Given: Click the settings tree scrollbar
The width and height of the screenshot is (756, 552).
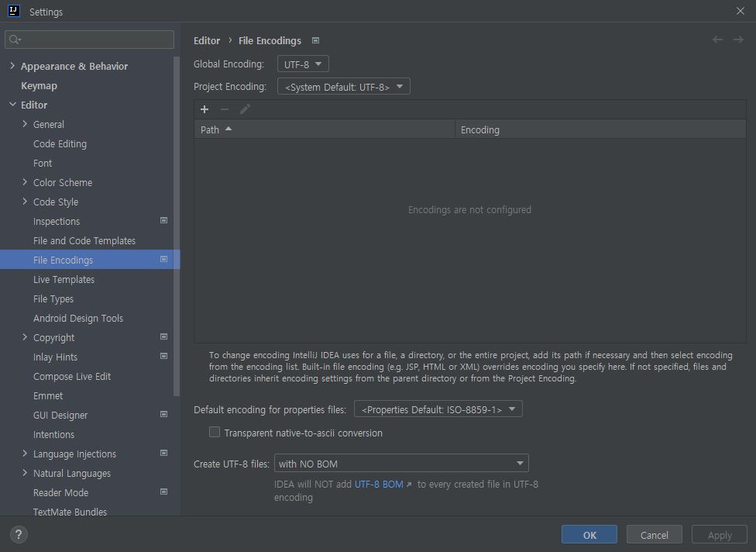Looking at the screenshot, I should [x=177, y=227].
